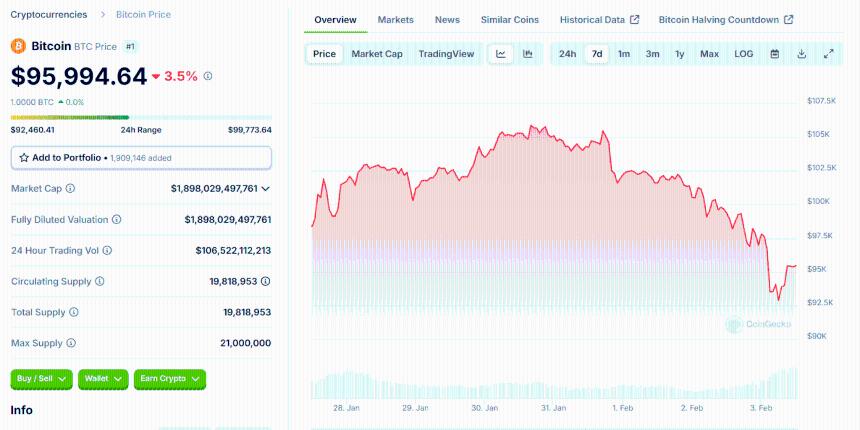
Task: Click the Total Supply value 19,818,953
Action: click(247, 312)
